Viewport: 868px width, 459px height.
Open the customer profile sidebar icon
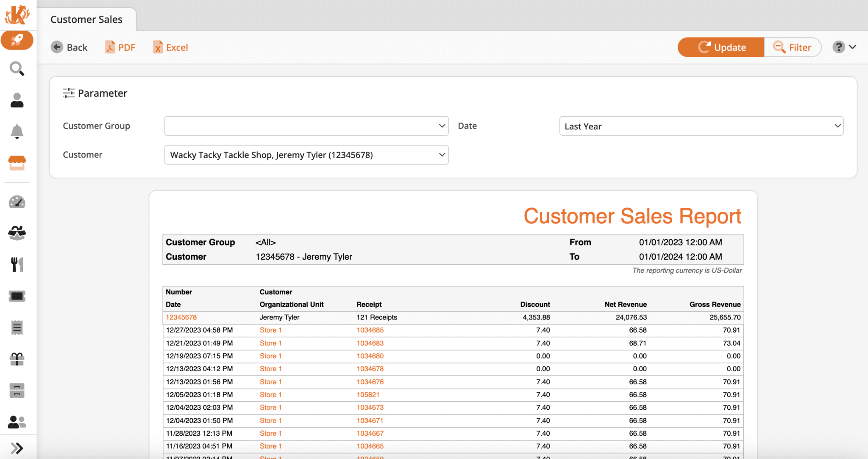click(x=17, y=100)
